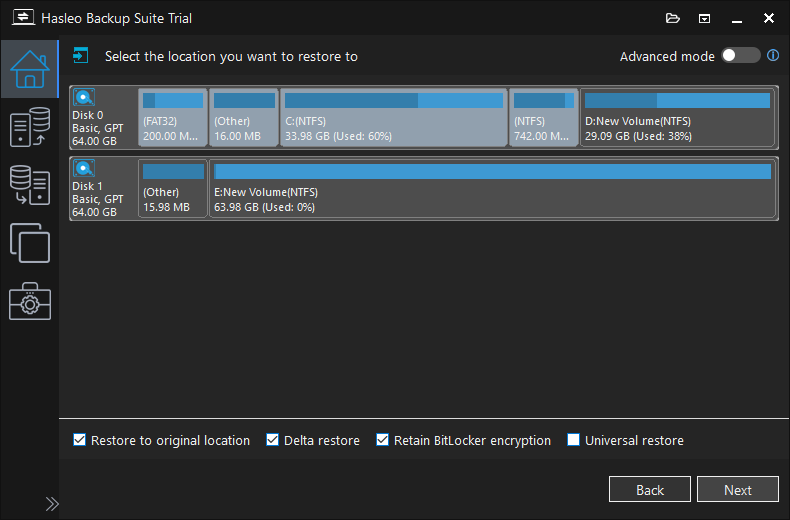790x520 pixels.
Task: Click the Advanced mode label
Action: [667, 56]
